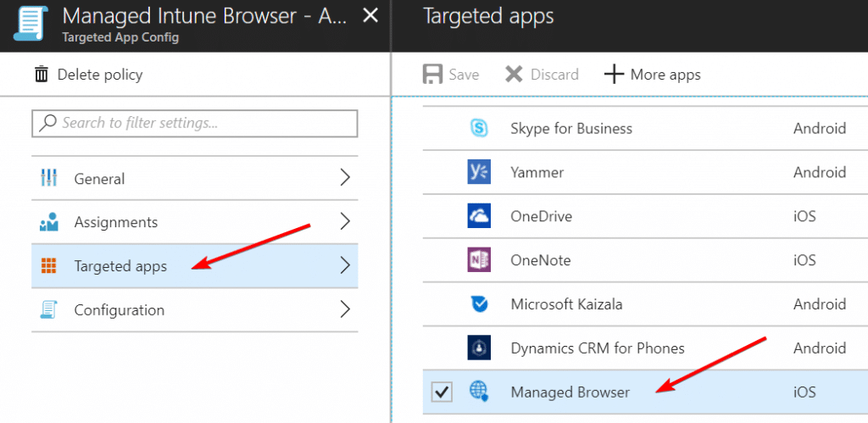This screenshot has height=423, width=868.
Task: Close the Managed Intune Browser blade
Action: pyautogui.click(x=370, y=15)
